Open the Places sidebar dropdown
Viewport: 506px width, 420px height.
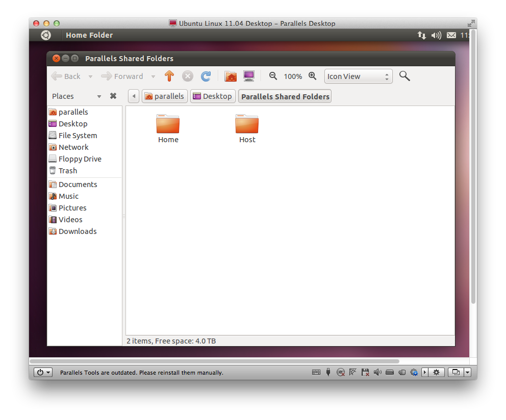click(x=99, y=96)
